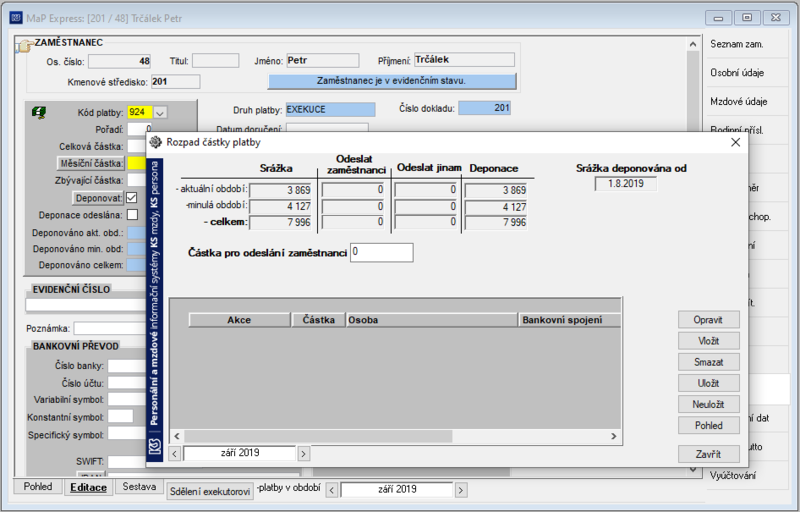The image size is (800, 512).
Task: Click Srážka celkem value 7 996
Action: coord(281,222)
